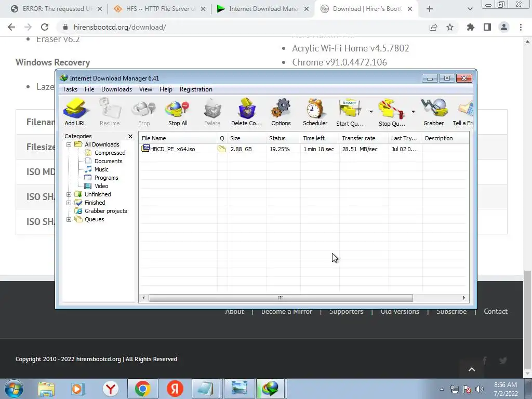532x399 pixels.
Task: Switch to the ERROR browser tab
Action: (x=56, y=9)
